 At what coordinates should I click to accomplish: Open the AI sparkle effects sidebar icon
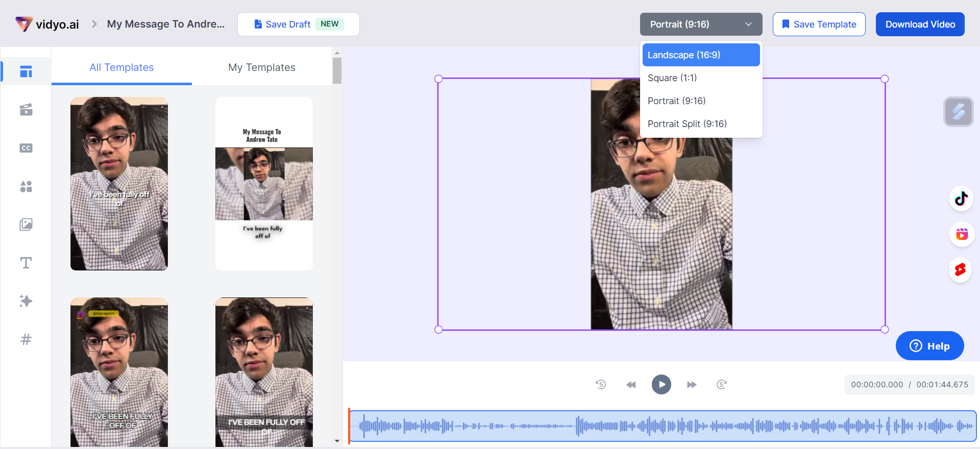[x=26, y=301]
